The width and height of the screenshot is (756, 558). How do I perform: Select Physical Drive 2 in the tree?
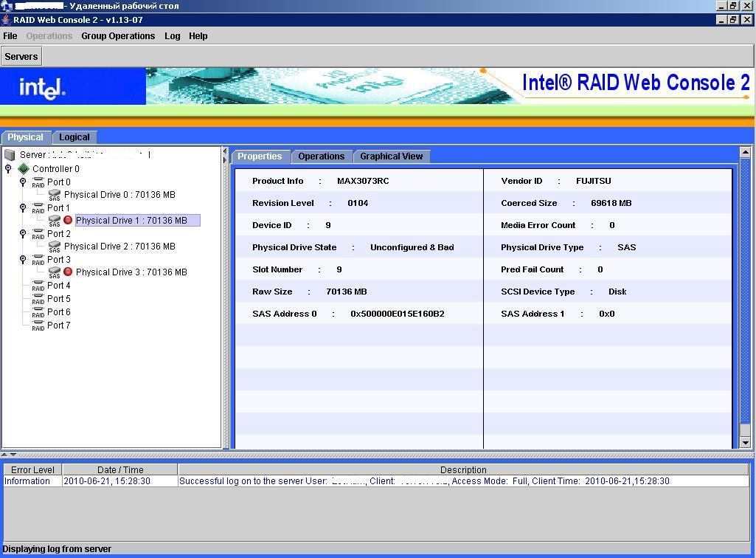pyautogui.click(x=119, y=247)
